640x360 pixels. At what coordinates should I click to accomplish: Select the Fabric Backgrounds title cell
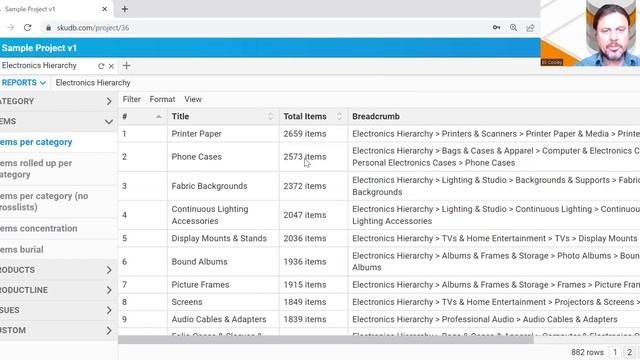(223, 186)
